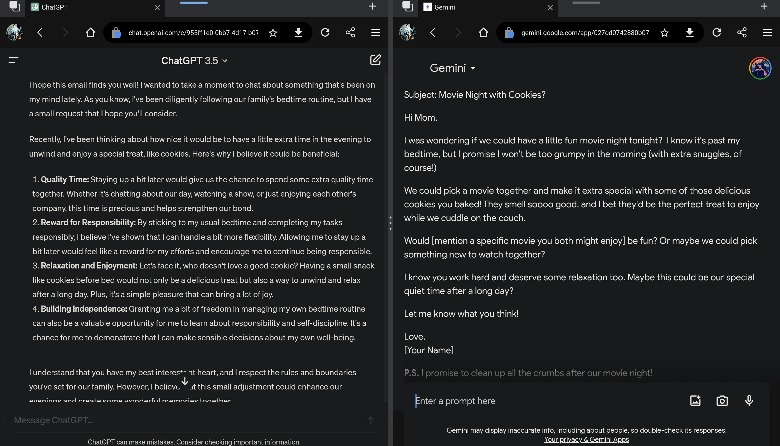This screenshot has height=446, width=780.
Task: Open home page in left browser window
Action: tap(90, 33)
